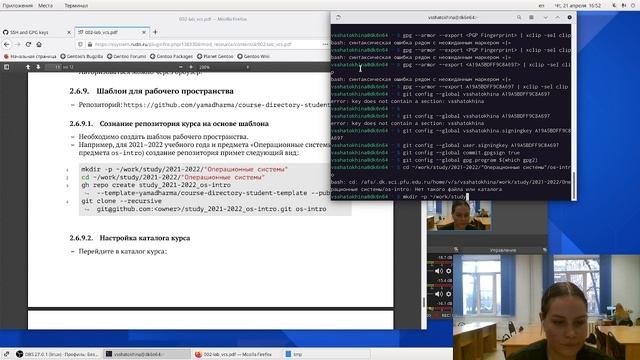The width and height of the screenshot is (640, 360).
Task: Click the Firefox forward arrow
Action: (18, 44)
